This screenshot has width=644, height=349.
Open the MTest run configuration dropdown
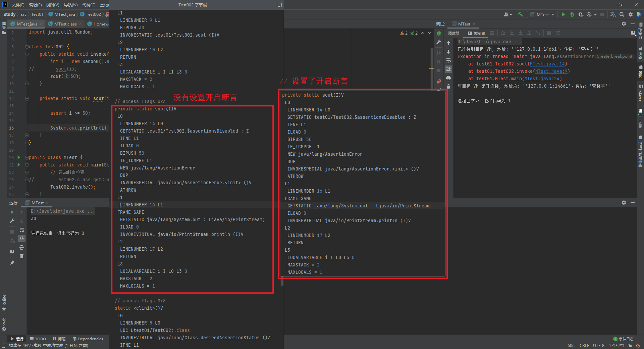tap(542, 14)
